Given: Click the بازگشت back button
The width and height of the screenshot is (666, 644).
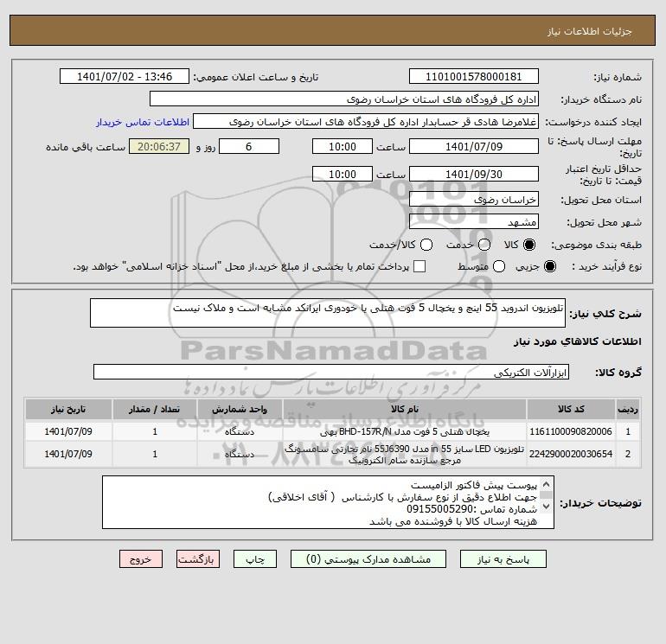Looking at the screenshot, I should (x=198, y=559).
